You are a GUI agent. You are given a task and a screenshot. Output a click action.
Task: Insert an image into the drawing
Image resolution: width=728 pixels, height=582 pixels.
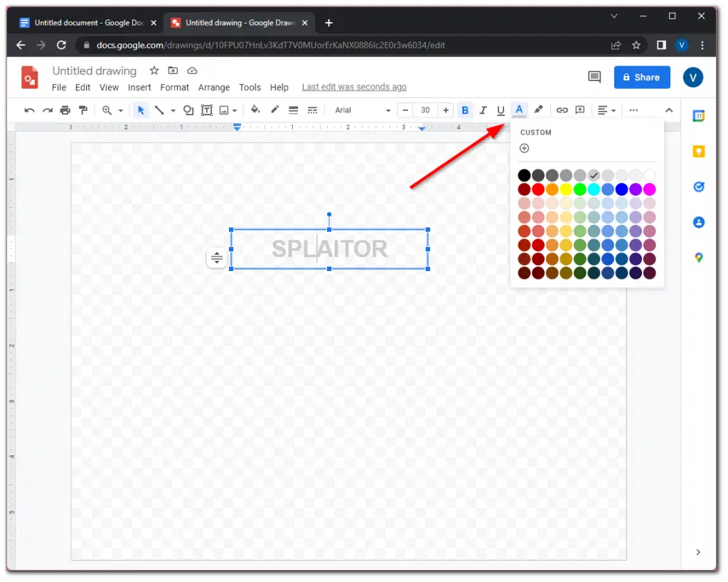pos(224,110)
